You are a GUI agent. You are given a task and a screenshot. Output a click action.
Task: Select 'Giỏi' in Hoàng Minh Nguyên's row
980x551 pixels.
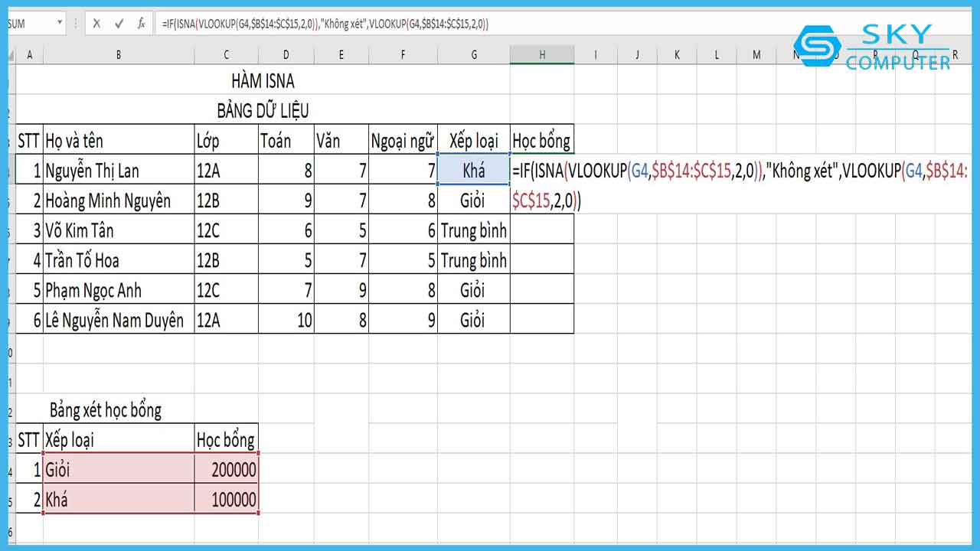click(x=474, y=200)
